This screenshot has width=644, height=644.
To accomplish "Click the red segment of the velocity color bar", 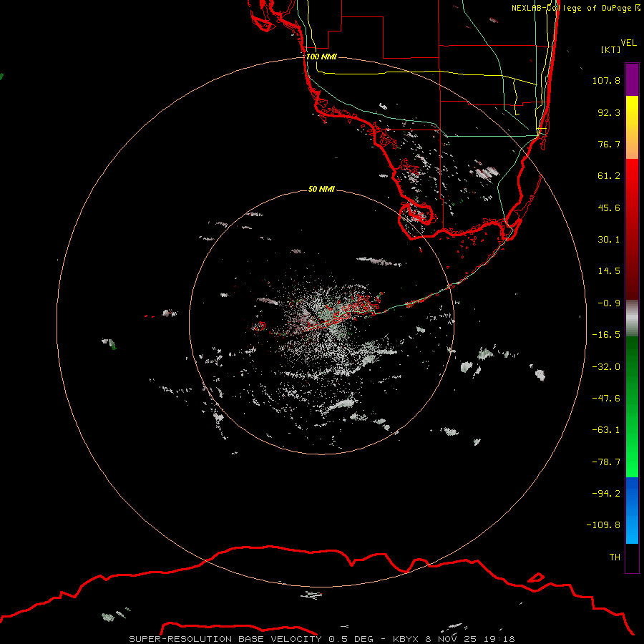I will pos(632,229).
